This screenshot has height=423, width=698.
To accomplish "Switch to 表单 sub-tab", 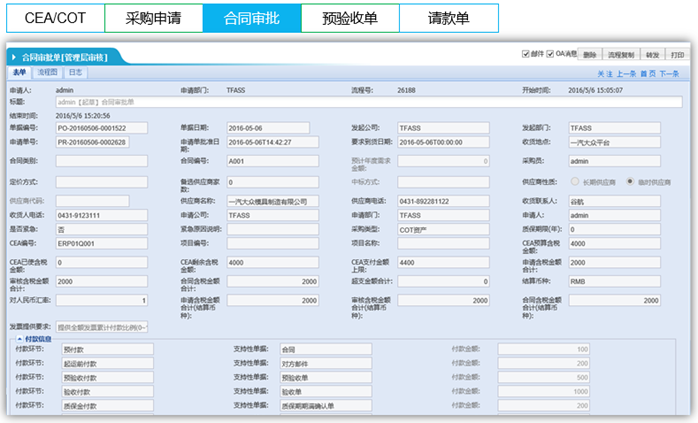I will pos(19,73).
